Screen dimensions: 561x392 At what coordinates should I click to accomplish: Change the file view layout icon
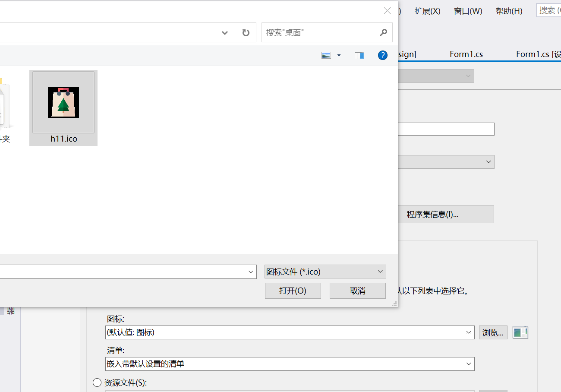326,55
